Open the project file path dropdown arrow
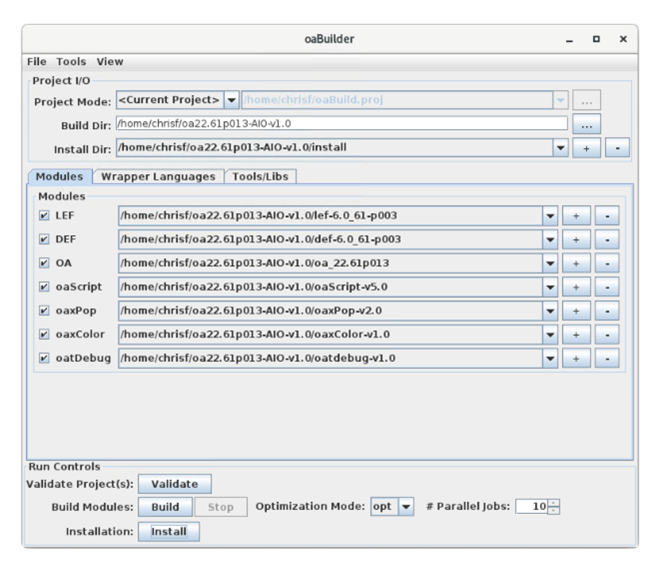The height and width of the screenshot is (563, 663). tap(560, 100)
